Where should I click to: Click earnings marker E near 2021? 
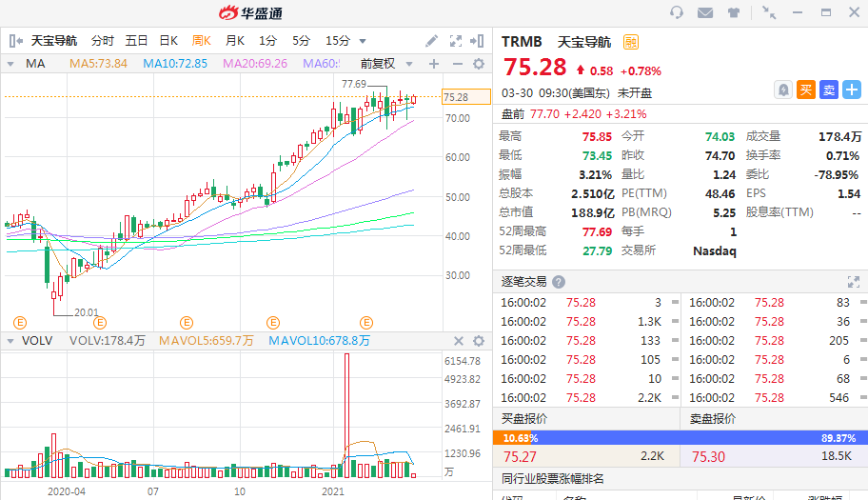(x=366, y=322)
